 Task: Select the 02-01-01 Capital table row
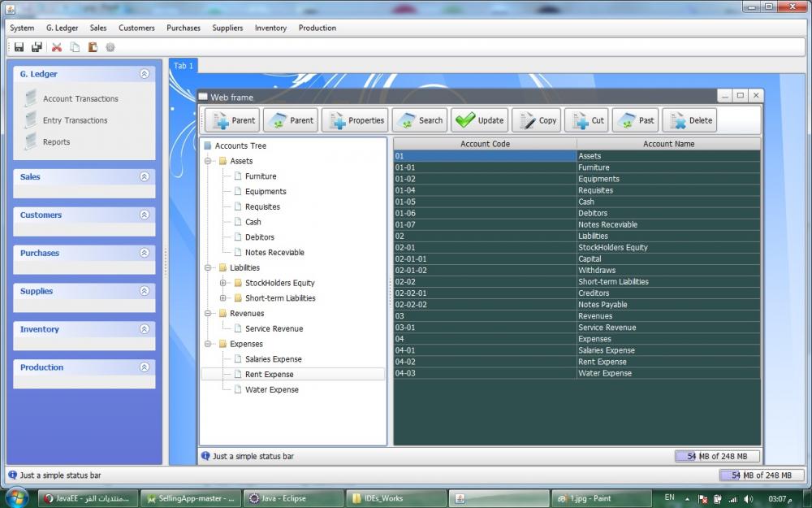(577, 258)
